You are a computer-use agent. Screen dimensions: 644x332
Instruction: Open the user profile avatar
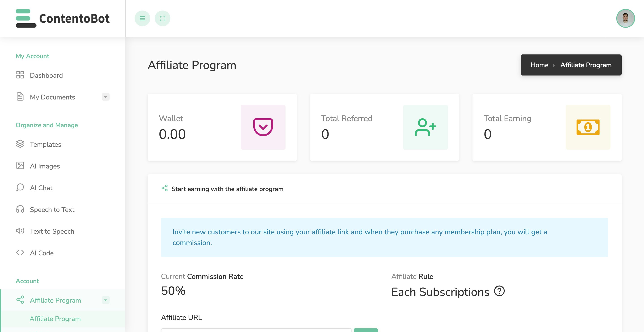(625, 18)
